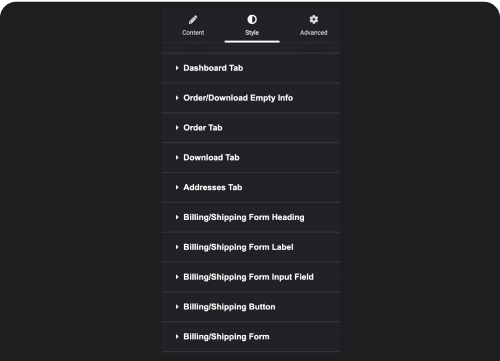Viewport: 500px width, 361px height.
Task: Select the Advanced tab label
Action: 314,33
